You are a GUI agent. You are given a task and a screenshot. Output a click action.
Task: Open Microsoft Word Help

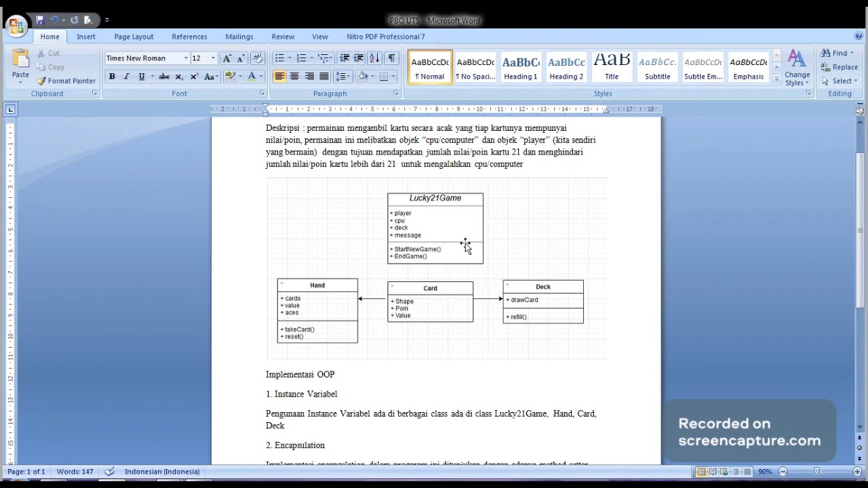click(x=859, y=36)
